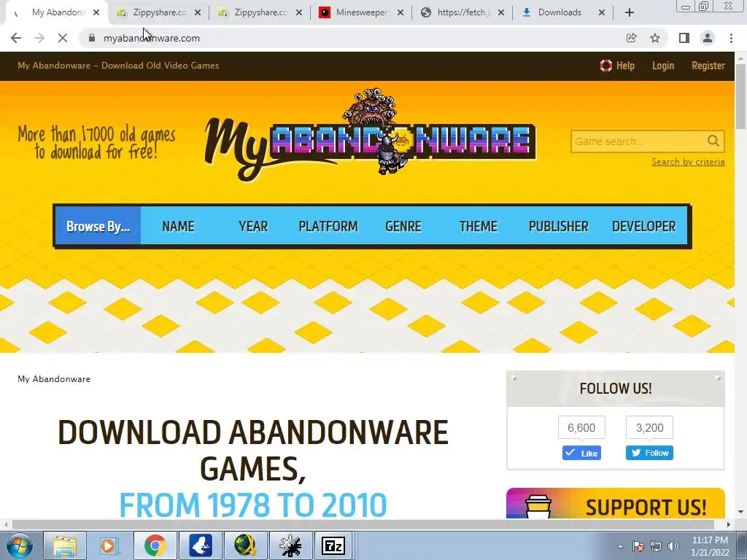The width and height of the screenshot is (747, 560).
Task: Click the vertical scrollbar thumb
Action: pyautogui.click(x=741, y=96)
